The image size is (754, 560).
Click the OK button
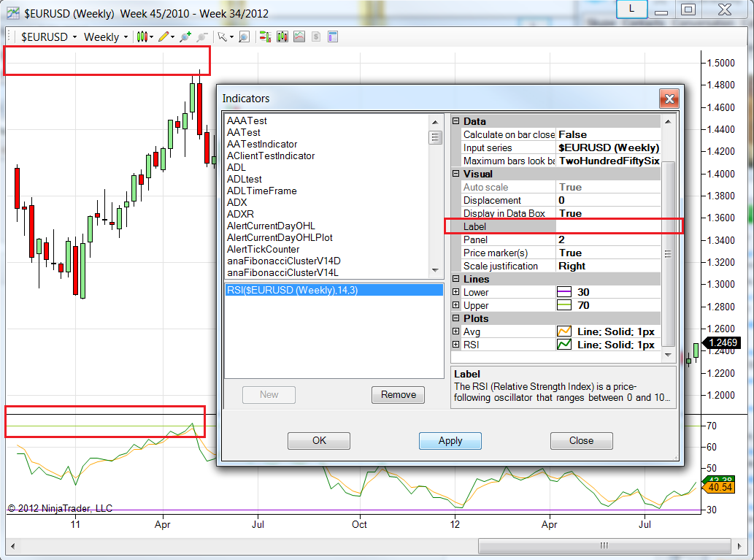tap(319, 441)
